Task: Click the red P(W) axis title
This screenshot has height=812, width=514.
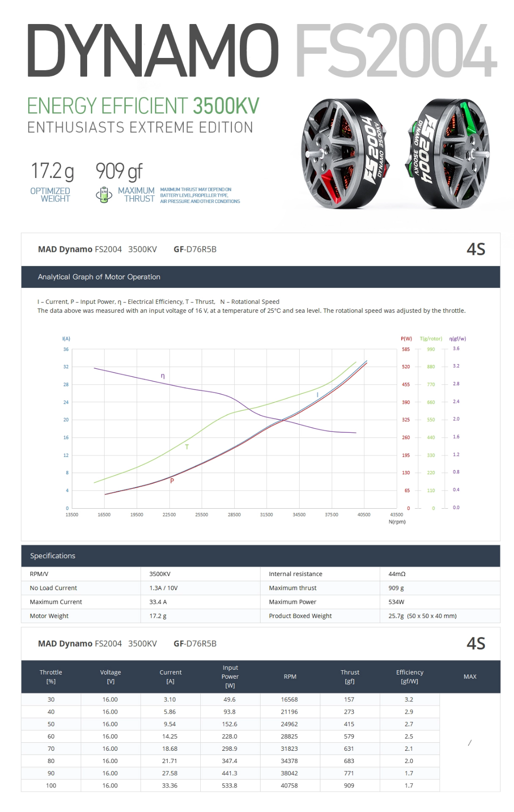Action: point(406,339)
